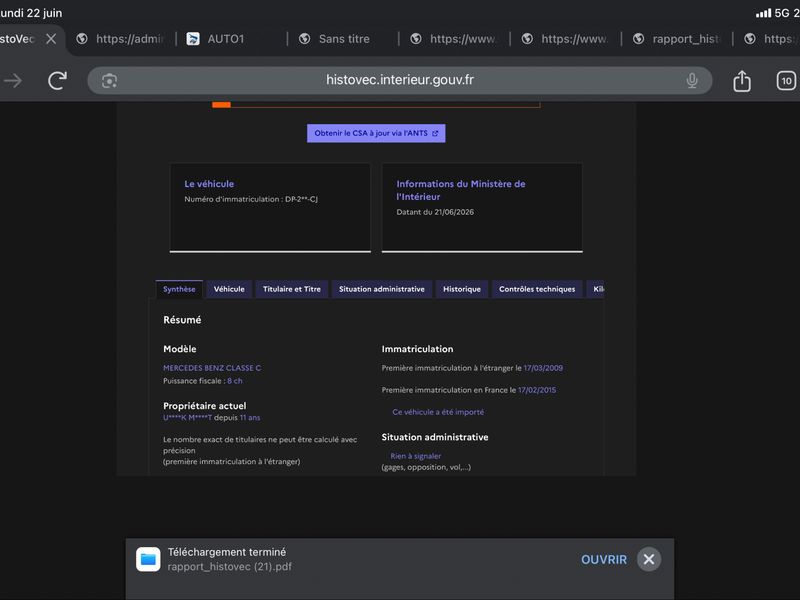Open the tab overview showing 10 tabs
The image size is (800, 600).
[x=786, y=81]
